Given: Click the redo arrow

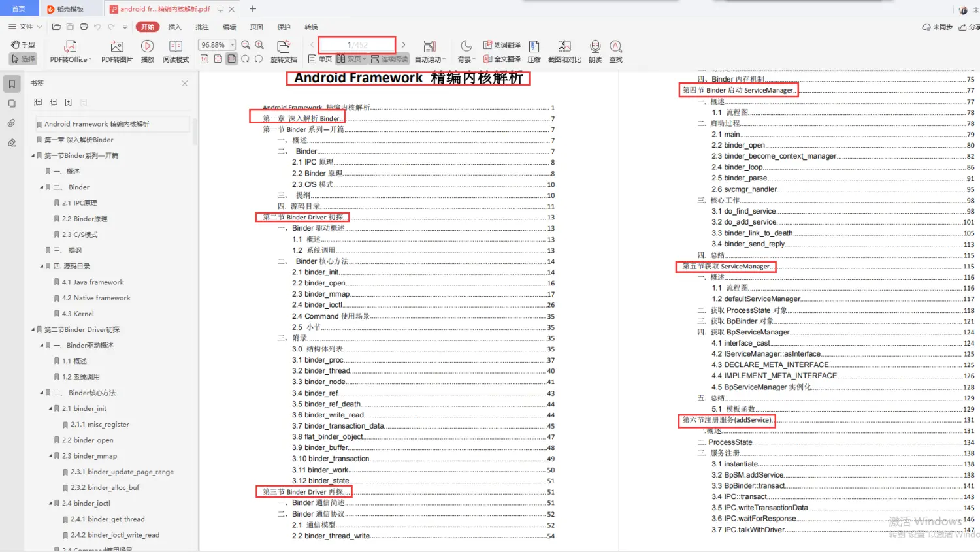Looking at the screenshot, I should (111, 27).
